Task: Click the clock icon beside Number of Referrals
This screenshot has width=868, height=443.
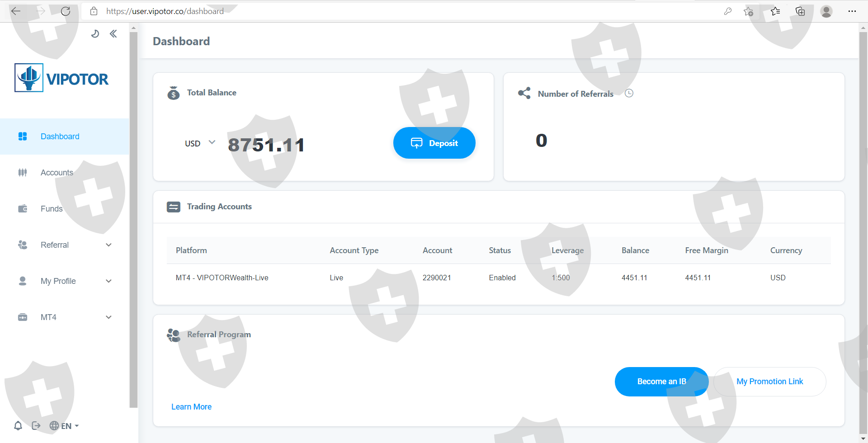Action: (629, 93)
